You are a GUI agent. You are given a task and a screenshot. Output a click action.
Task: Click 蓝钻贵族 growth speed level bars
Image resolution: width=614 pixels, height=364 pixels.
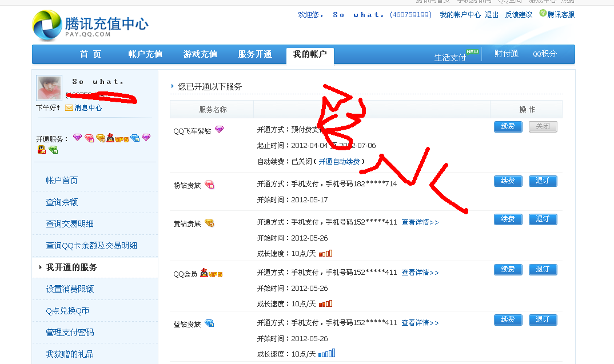[x=326, y=354]
